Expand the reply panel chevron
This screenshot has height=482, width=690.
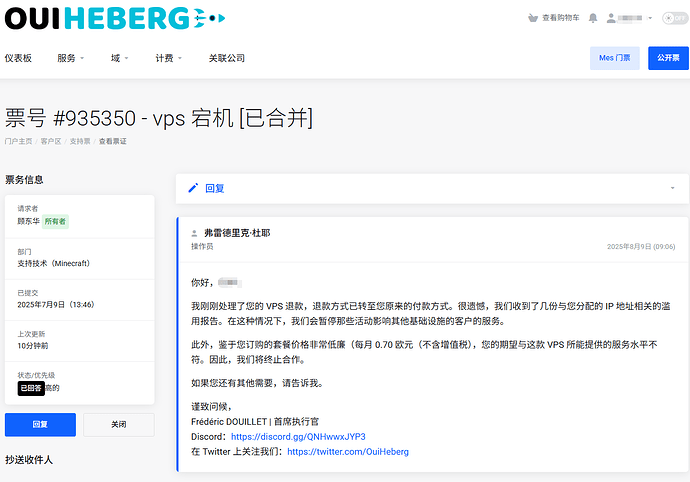point(672,188)
